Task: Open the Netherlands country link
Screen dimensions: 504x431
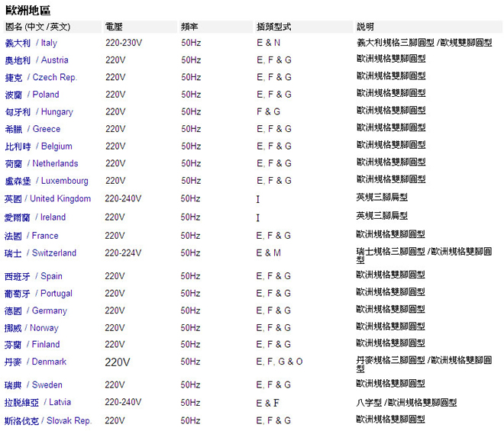Action: (x=41, y=163)
